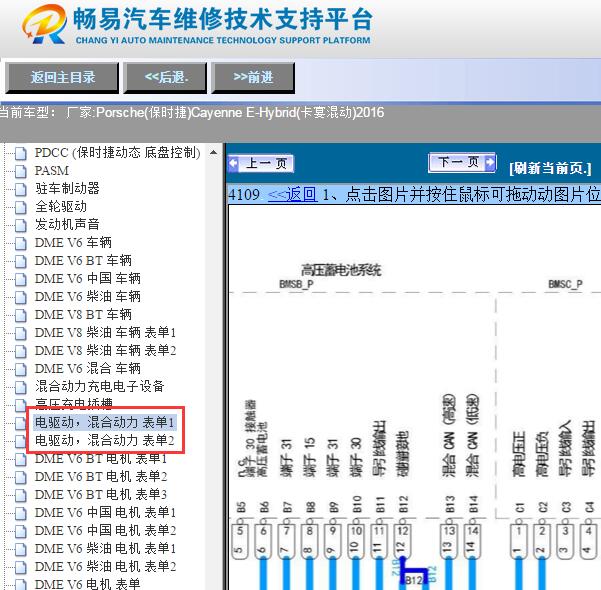Click the B12 wire label
Screen dimensions: 601x590
click(x=413, y=580)
